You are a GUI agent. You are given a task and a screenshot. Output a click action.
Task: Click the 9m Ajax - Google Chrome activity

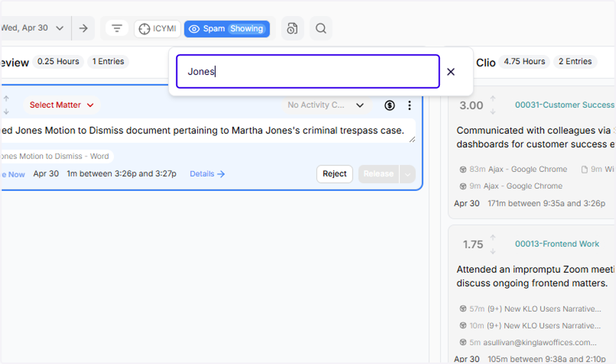click(511, 186)
